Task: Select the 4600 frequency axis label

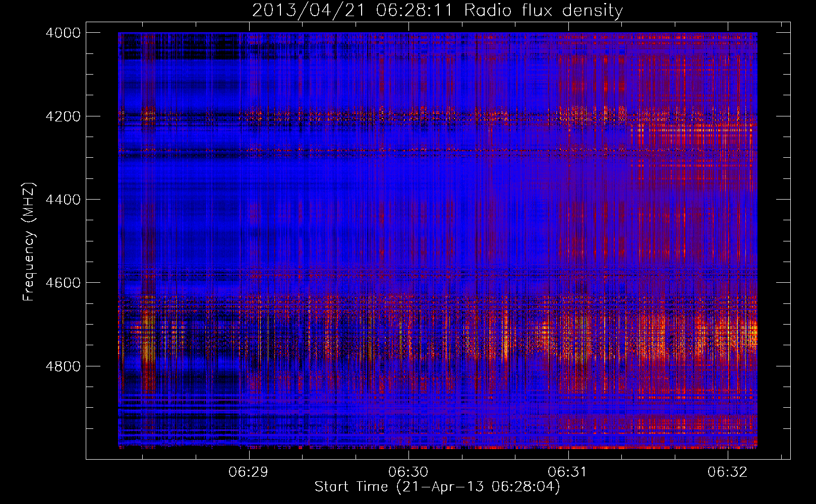Action: click(63, 283)
